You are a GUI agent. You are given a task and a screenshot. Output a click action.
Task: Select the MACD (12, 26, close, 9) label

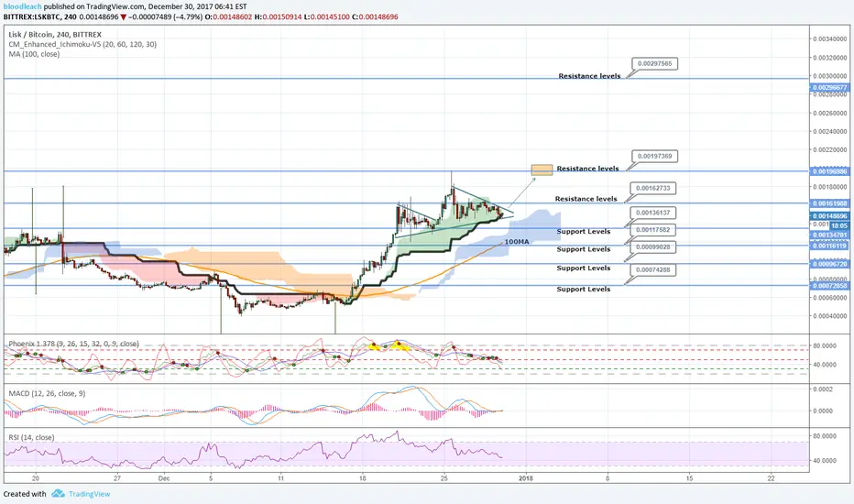[47, 393]
